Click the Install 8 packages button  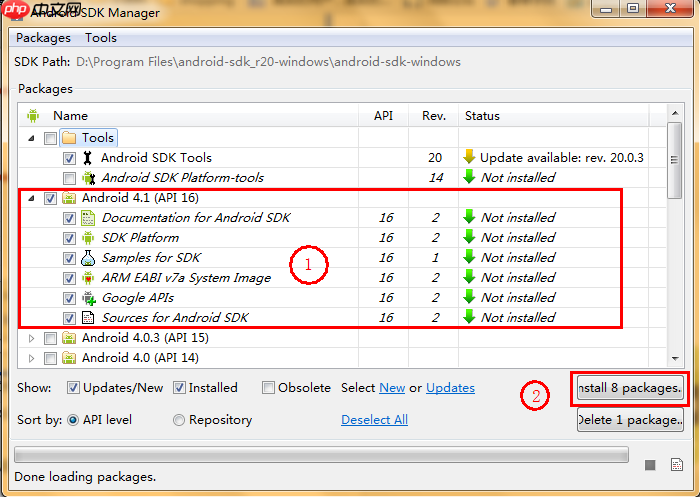628,387
